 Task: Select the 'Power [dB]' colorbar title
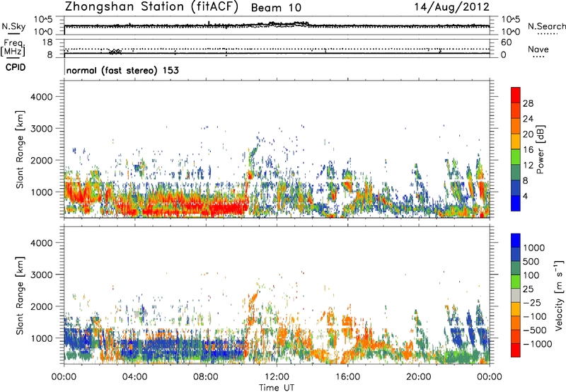(x=540, y=149)
